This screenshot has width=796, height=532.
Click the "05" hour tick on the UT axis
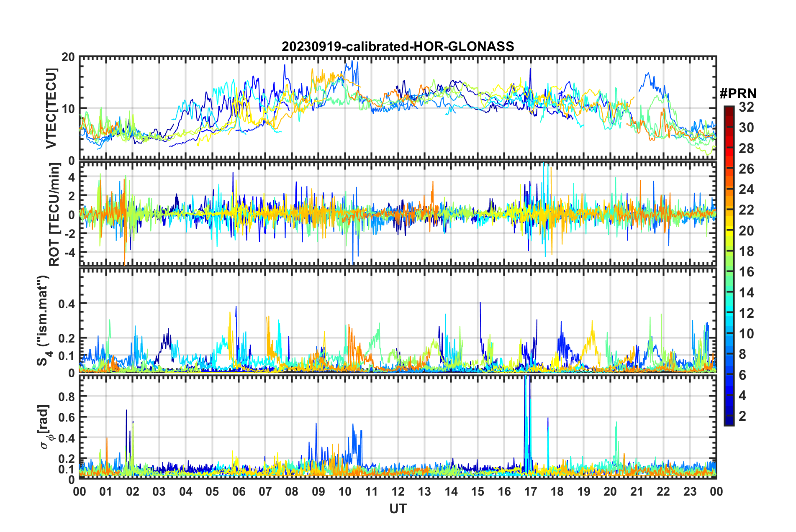point(212,491)
